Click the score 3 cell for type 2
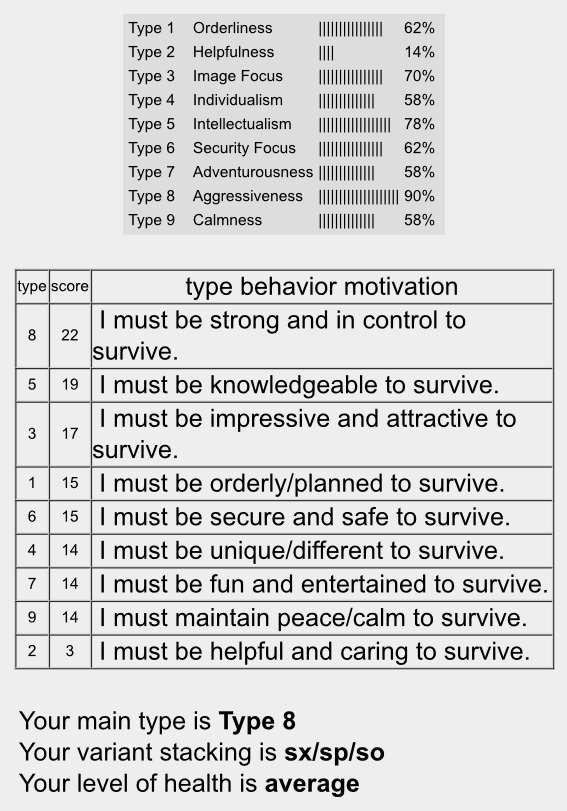 70,651
